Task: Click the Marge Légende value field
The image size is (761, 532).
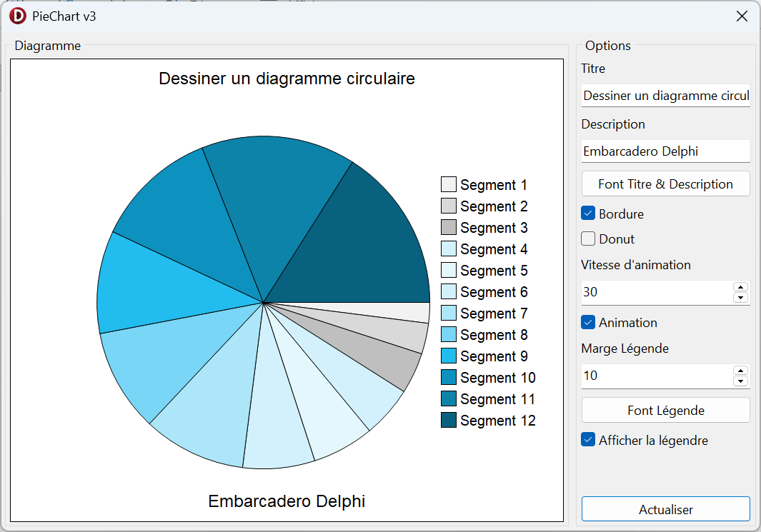Action: click(x=657, y=376)
